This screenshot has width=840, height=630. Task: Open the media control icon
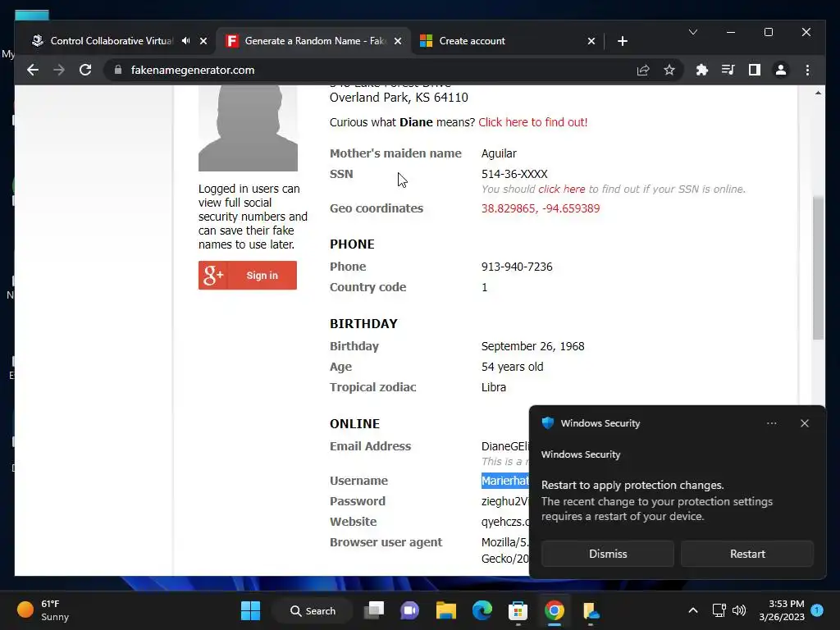(x=728, y=71)
